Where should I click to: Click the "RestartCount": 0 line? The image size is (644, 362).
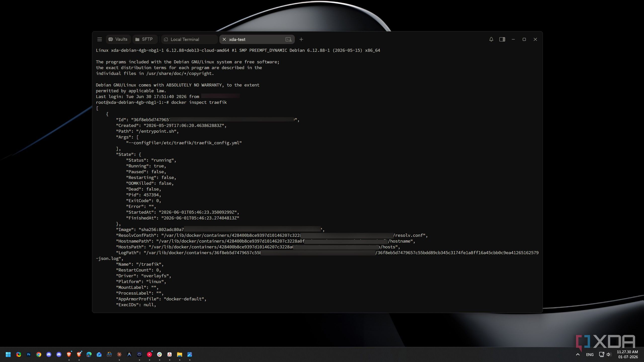[x=138, y=270]
